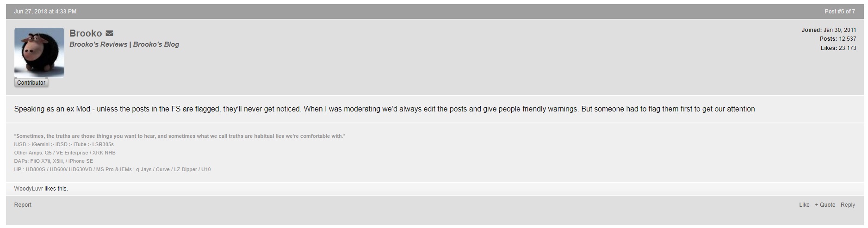Click the Jun 27, 2018 timestamp

[45, 12]
